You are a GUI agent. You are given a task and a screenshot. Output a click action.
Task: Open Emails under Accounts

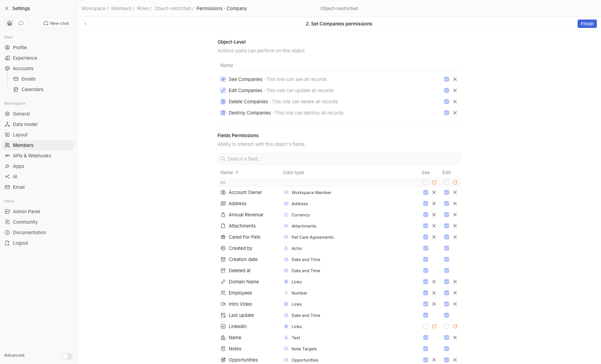click(42, 79)
